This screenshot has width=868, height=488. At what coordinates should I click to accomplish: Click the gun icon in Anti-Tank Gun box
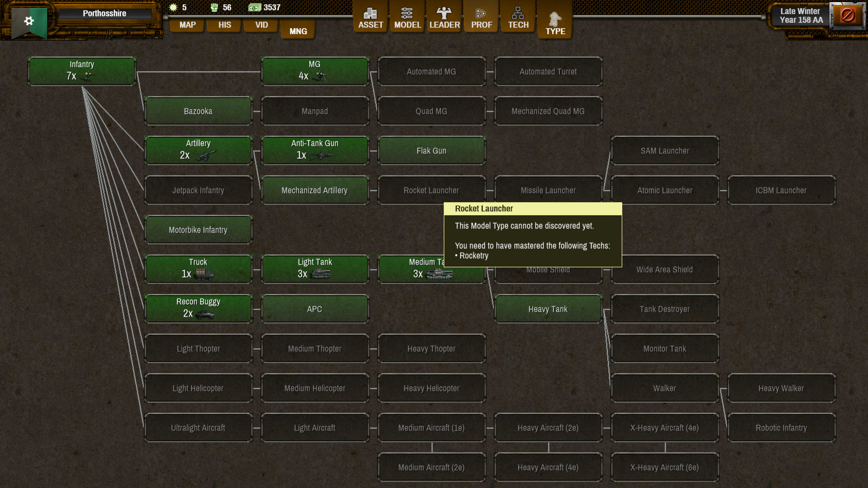coord(321,156)
